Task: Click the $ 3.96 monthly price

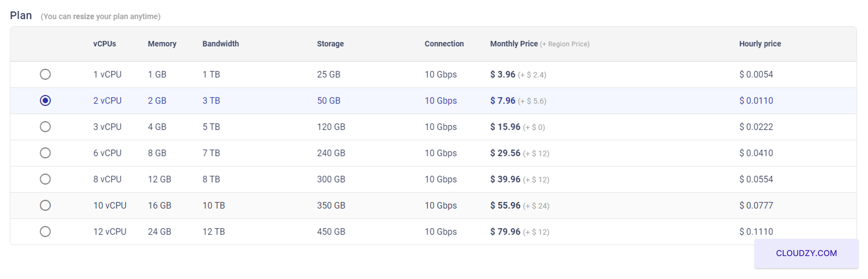Action: tap(503, 74)
